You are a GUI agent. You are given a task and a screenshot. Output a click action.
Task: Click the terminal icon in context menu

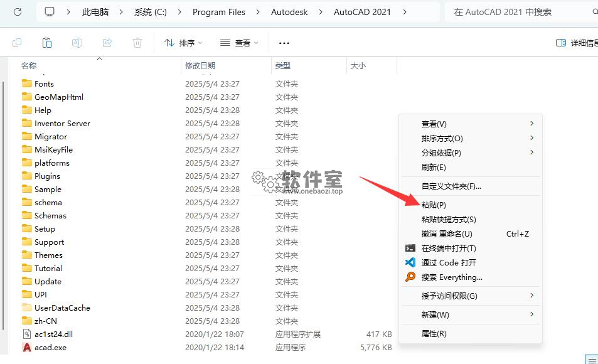410,249
